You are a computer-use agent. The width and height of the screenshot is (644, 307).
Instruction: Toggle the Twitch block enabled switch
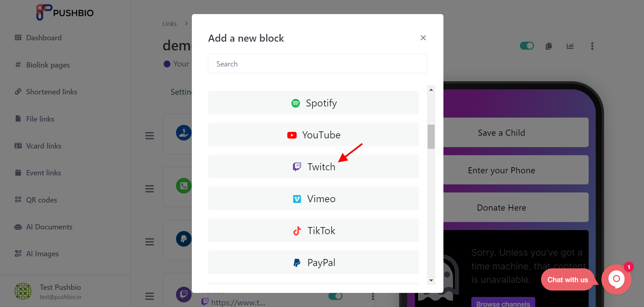335,296
